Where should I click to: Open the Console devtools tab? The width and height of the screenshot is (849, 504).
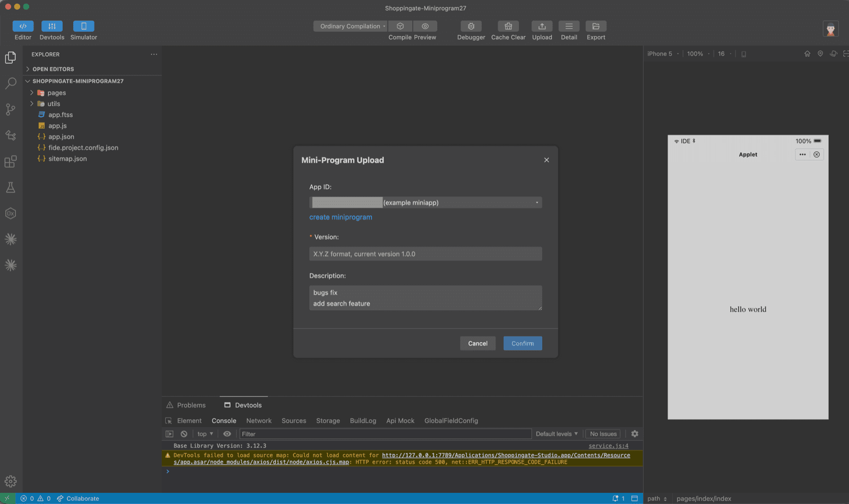pyautogui.click(x=224, y=421)
